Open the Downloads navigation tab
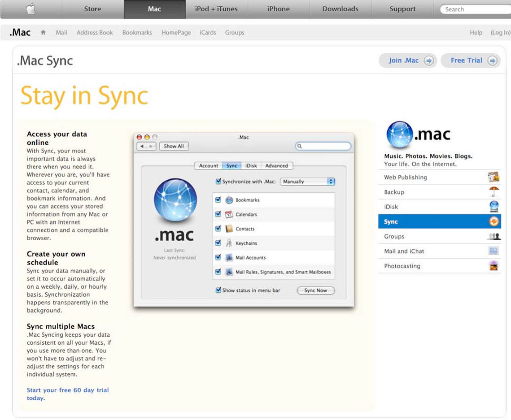The width and height of the screenshot is (511, 420). pyautogui.click(x=340, y=9)
